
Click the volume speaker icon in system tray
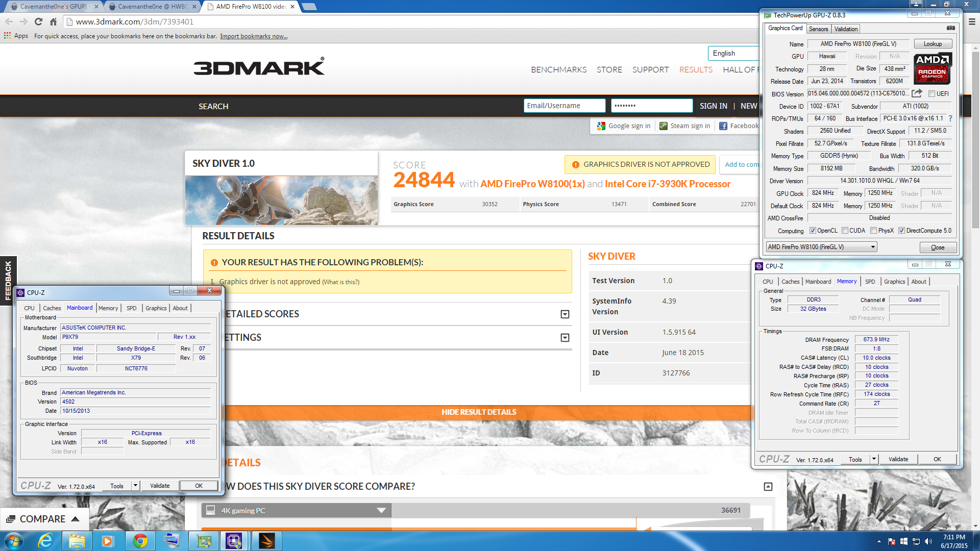click(x=928, y=541)
